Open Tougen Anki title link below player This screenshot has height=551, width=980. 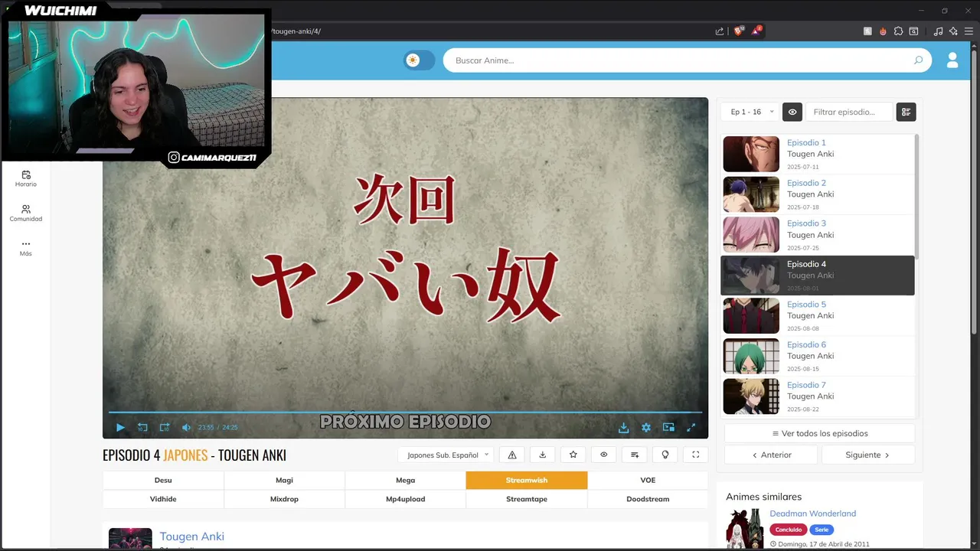(191, 536)
